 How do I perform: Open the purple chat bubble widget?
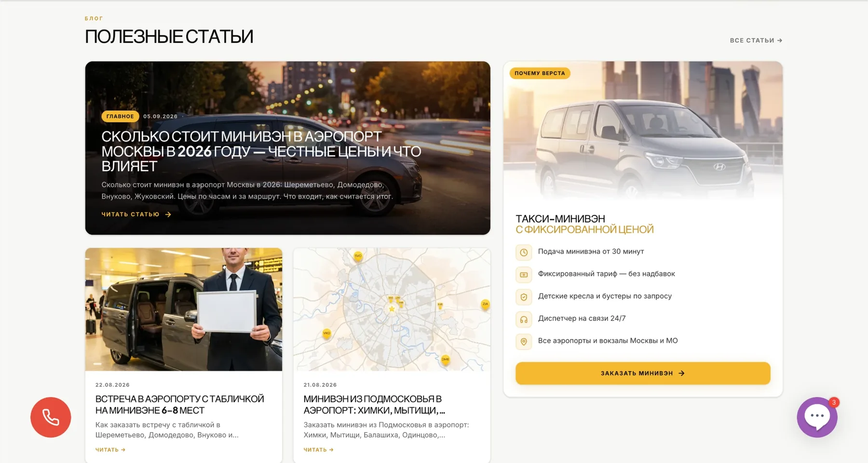(817, 417)
